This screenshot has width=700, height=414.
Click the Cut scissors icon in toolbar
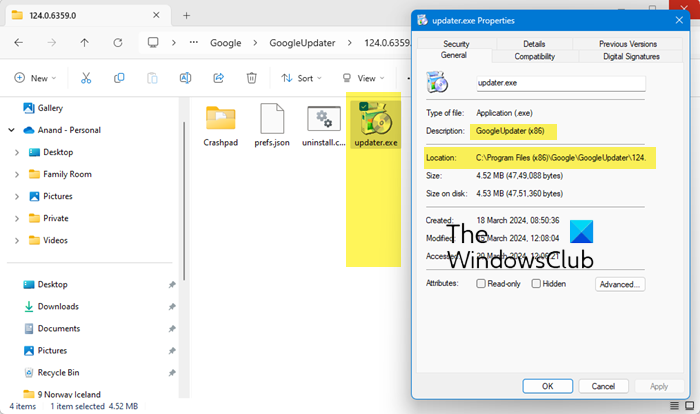86,78
